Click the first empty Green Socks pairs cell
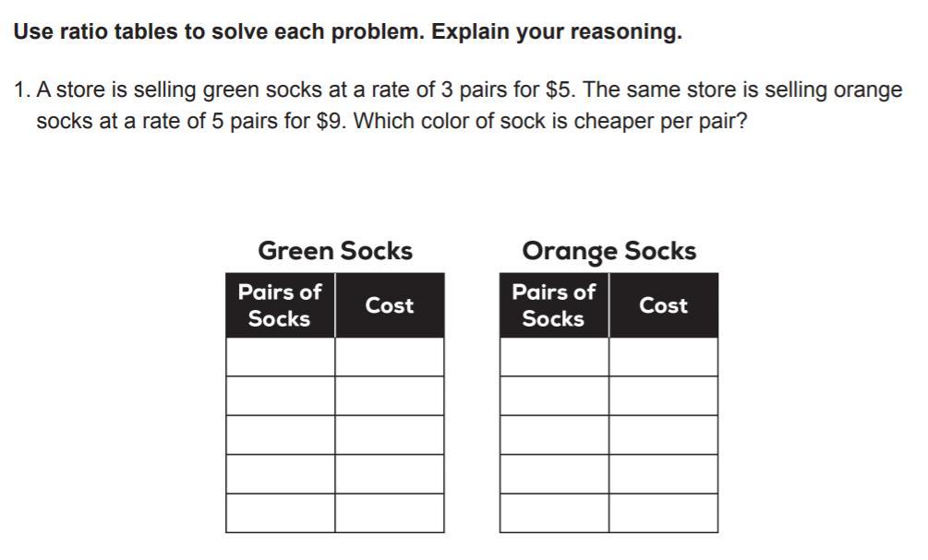 pyautogui.click(x=281, y=357)
